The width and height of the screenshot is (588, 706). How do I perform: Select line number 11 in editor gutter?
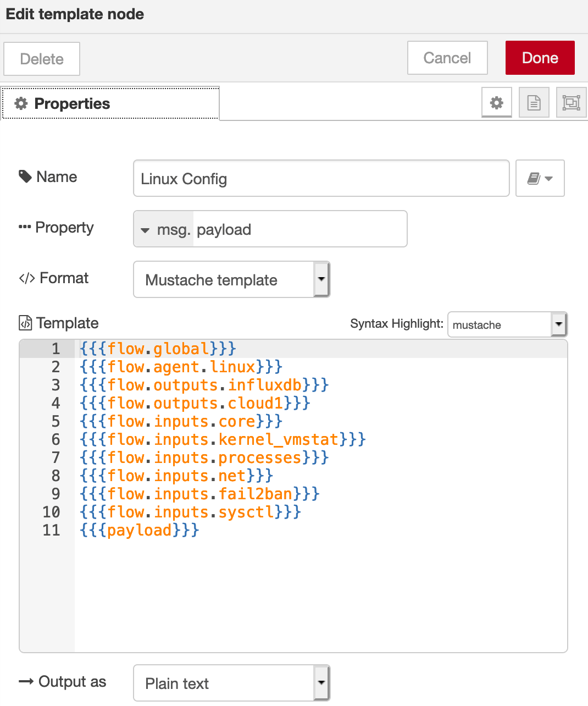click(51, 530)
